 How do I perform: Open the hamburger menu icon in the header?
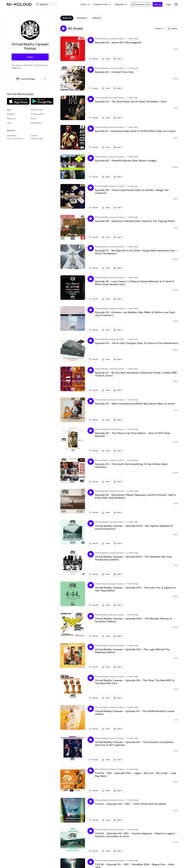point(176,4)
